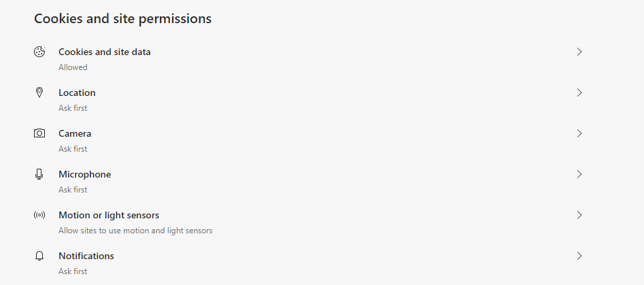The width and height of the screenshot is (644, 285).
Task: Click the 'Allow sites to use motion' description
Action: pyautogui.click(x=135, y=231)
